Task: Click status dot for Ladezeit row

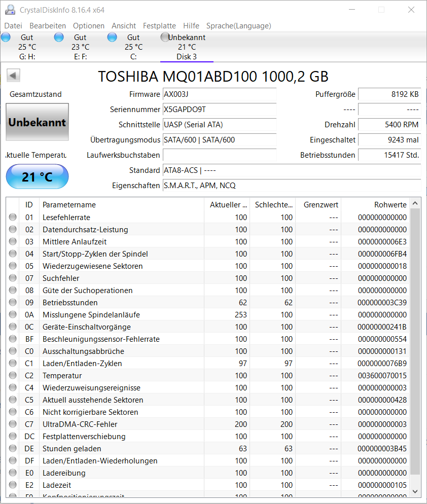Action: [13, 485]
